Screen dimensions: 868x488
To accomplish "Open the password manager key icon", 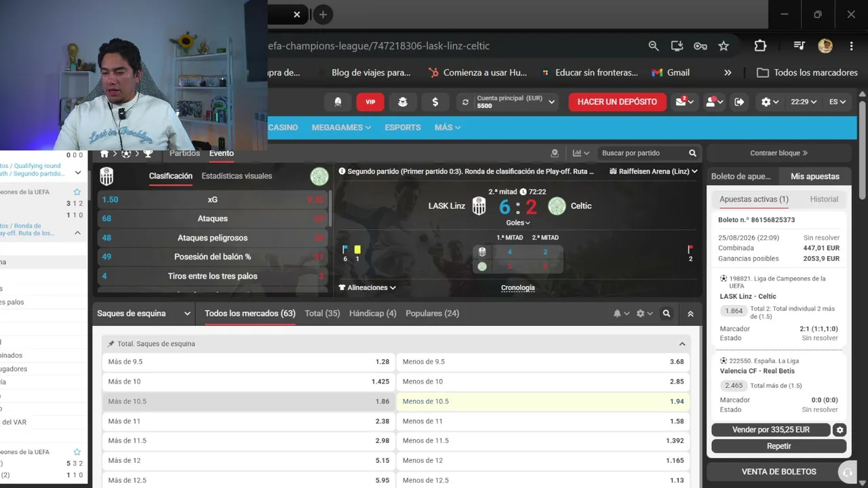I will click(x=701, y=46).
